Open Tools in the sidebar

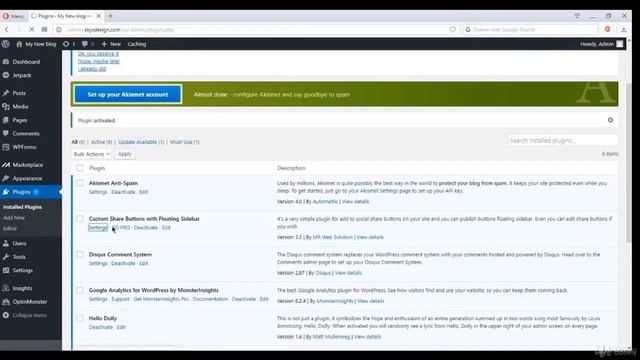pos(19,257)
